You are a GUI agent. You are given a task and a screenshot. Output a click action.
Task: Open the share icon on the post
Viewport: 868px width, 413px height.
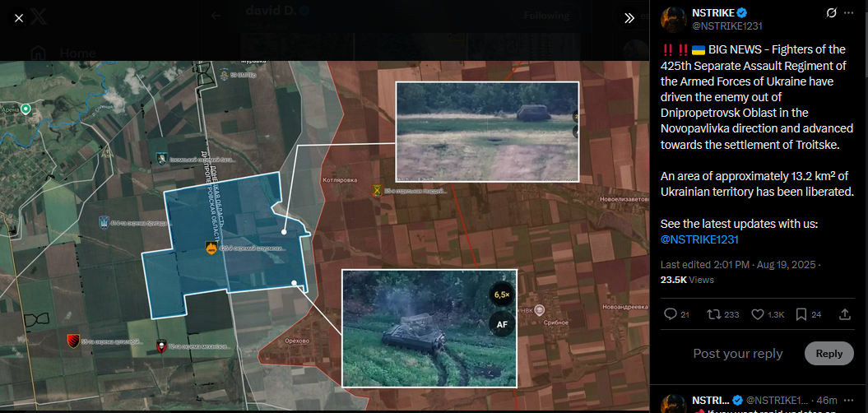tap(845, 314)
